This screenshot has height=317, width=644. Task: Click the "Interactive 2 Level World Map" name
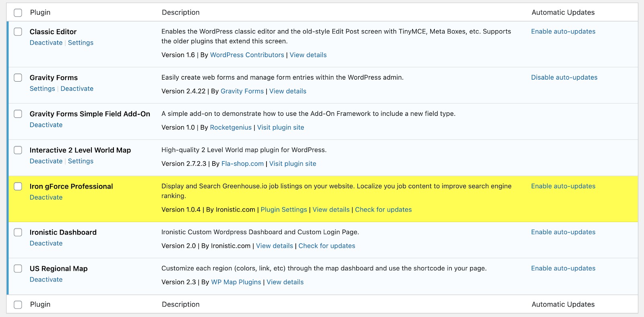point(80,150)
